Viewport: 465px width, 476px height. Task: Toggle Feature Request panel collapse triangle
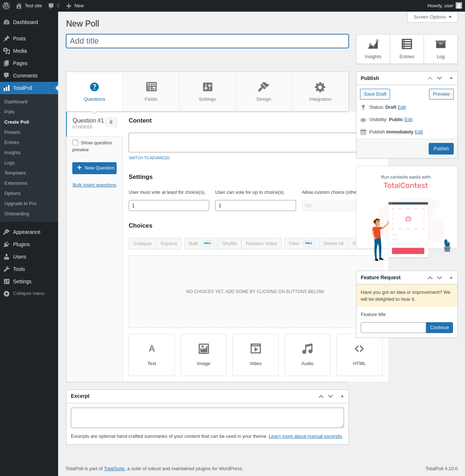451,277
